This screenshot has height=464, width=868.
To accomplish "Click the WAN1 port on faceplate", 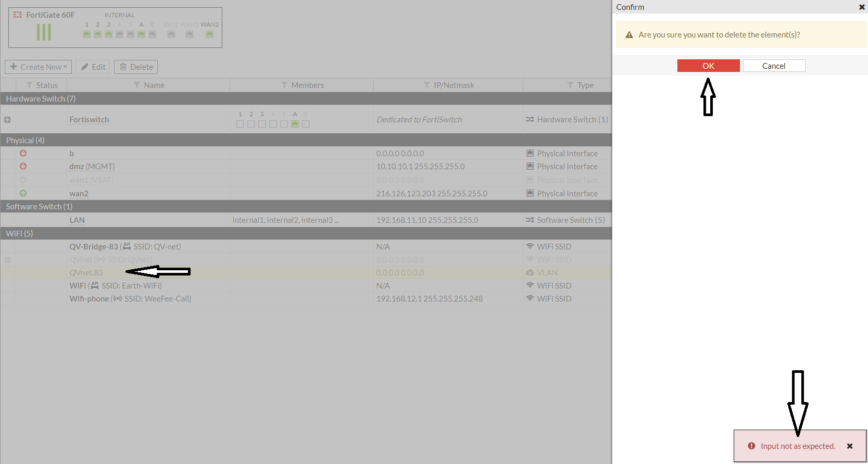I will click(190, 34).
